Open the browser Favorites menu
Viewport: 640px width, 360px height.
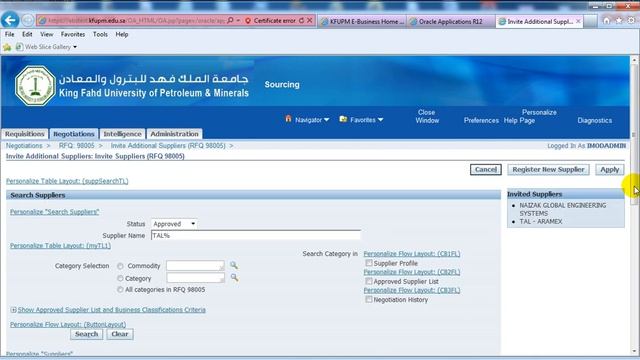(x=73, y=34)
